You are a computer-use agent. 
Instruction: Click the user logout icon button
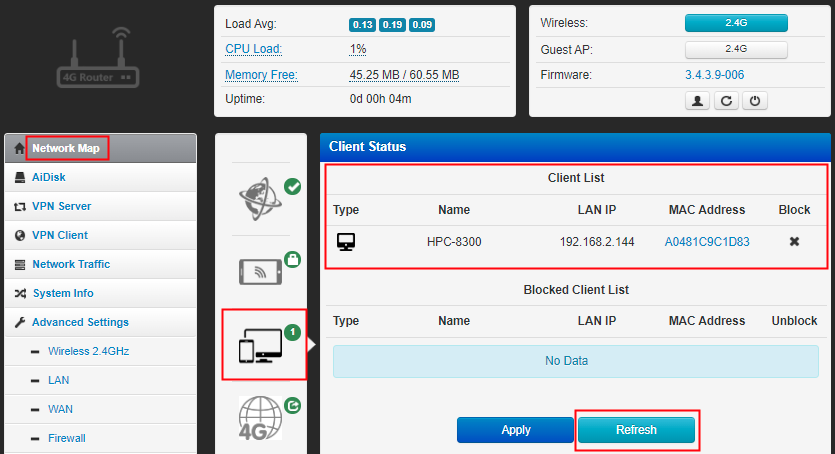tap(697, 101)
